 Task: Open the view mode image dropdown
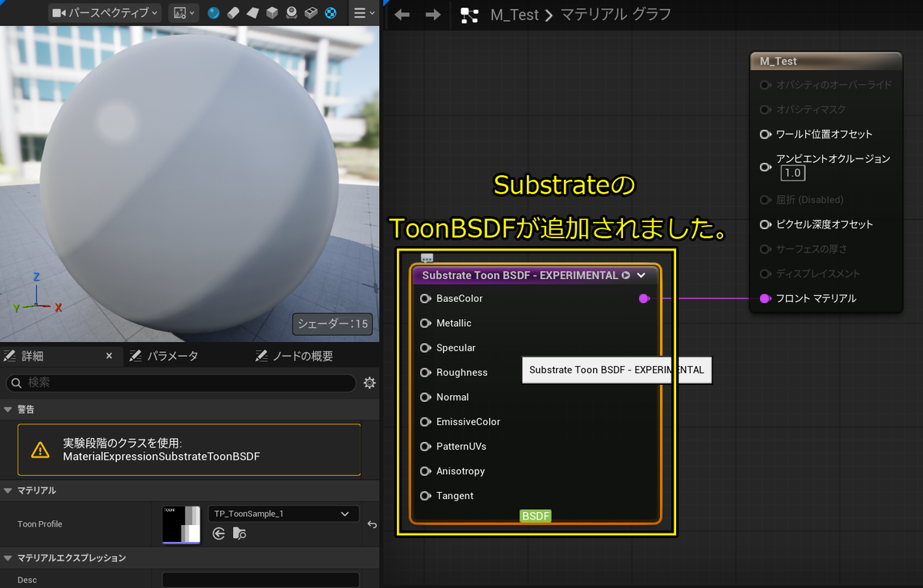183,13
